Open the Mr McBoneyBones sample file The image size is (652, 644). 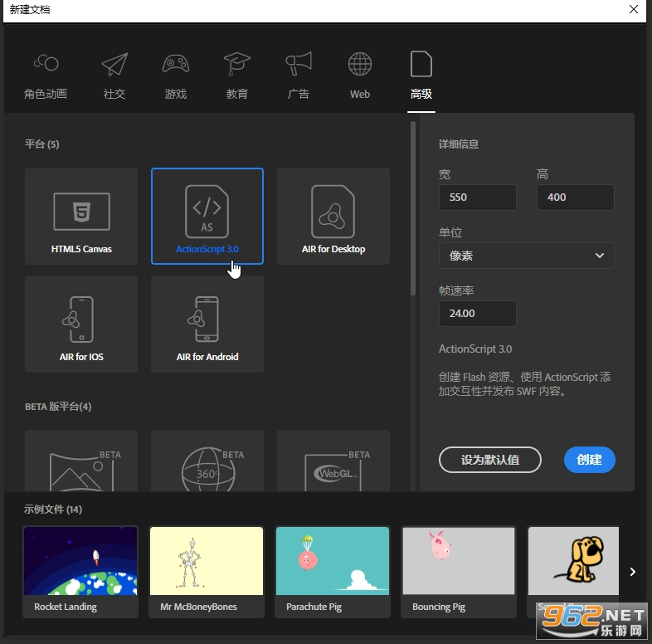[207, 572]
